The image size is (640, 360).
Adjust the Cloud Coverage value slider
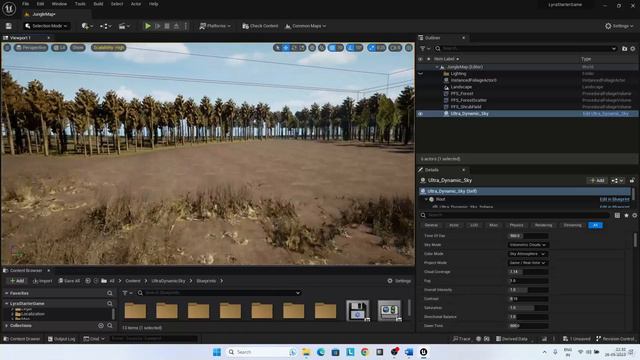pos(528,272)
